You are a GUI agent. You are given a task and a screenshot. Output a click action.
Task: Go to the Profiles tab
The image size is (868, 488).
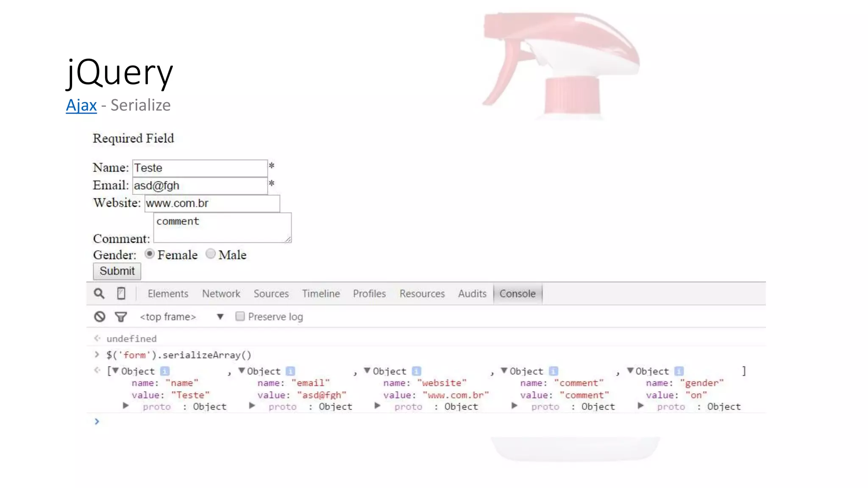click(369, 294)
